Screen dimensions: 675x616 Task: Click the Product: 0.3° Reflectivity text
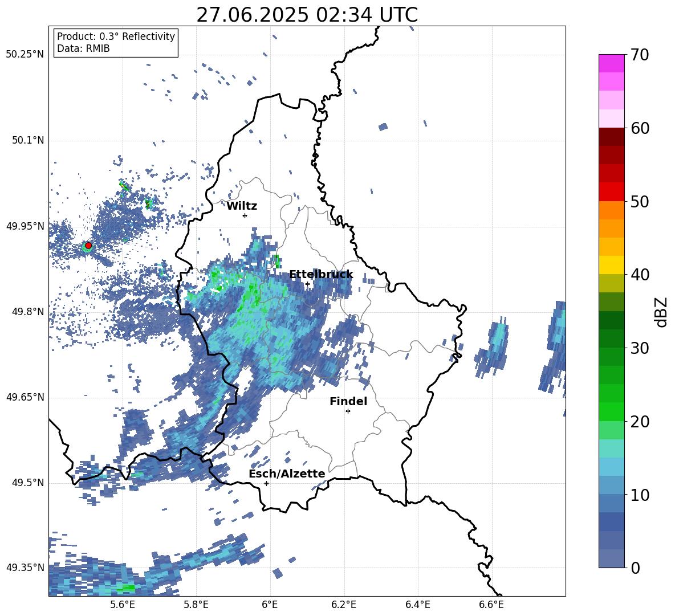coord(116,36)
